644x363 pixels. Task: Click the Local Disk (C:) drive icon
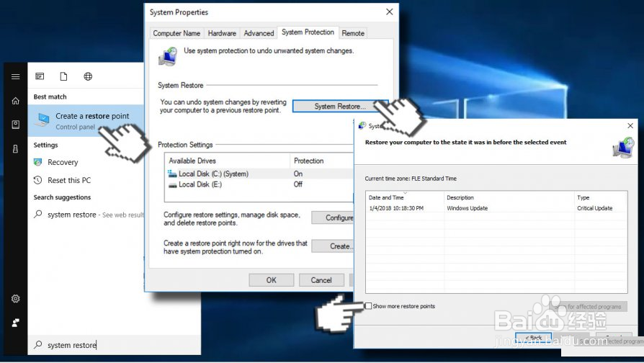tap(172, 174)
